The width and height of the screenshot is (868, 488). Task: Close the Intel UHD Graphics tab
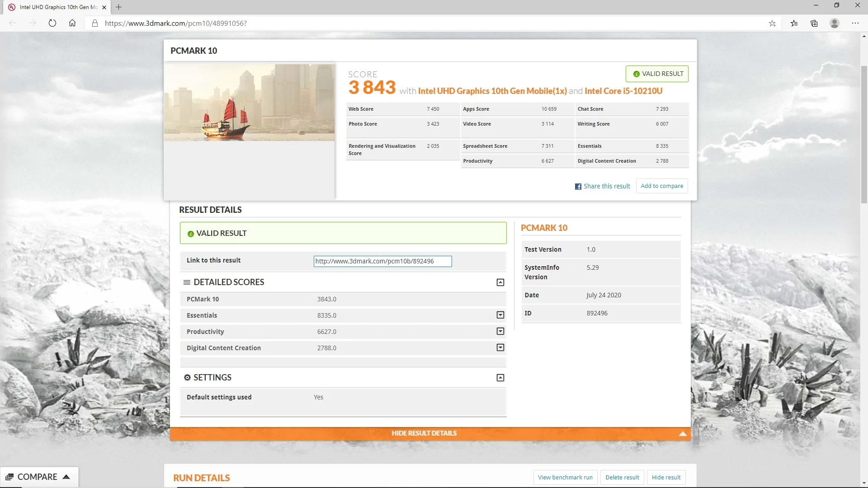pos(104,7)
